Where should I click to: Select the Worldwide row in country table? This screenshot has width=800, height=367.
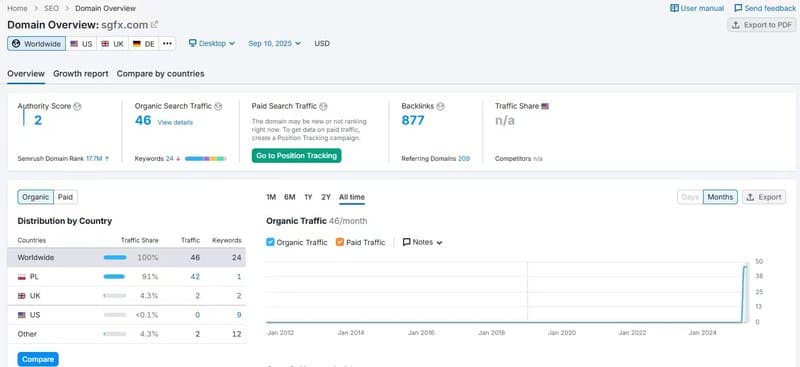tap(127, 258)
